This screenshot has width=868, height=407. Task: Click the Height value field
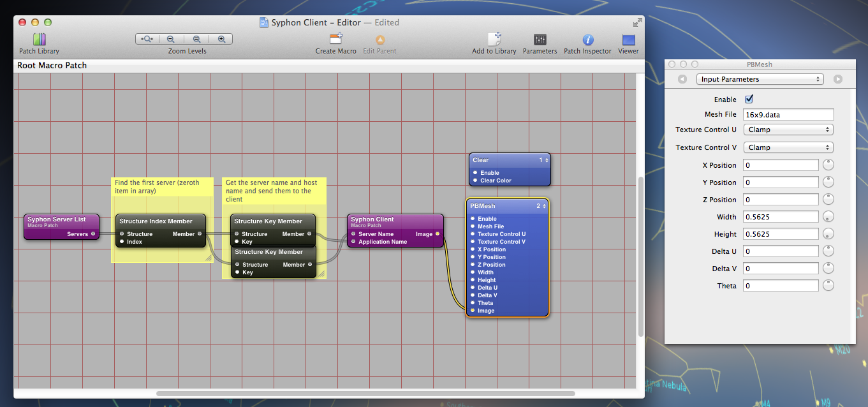(x=781, y=234)
